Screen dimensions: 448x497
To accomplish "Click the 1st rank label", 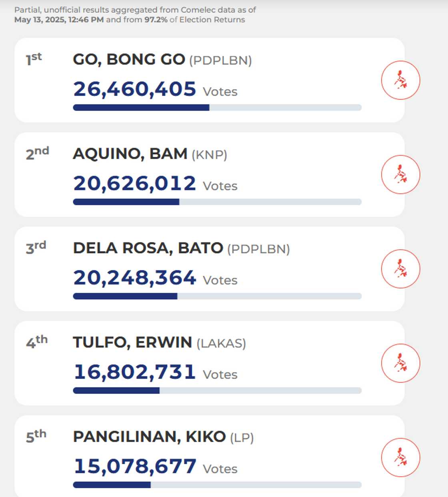I will coord(34,59).
